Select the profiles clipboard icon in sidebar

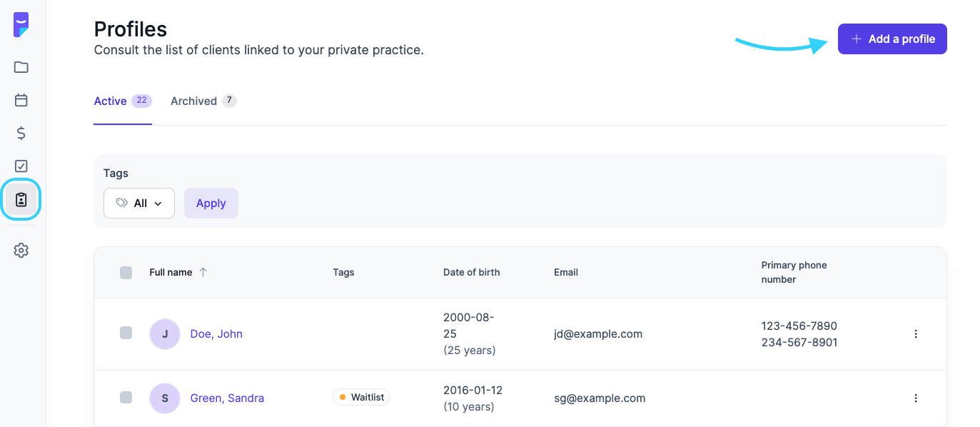point(21,199)
